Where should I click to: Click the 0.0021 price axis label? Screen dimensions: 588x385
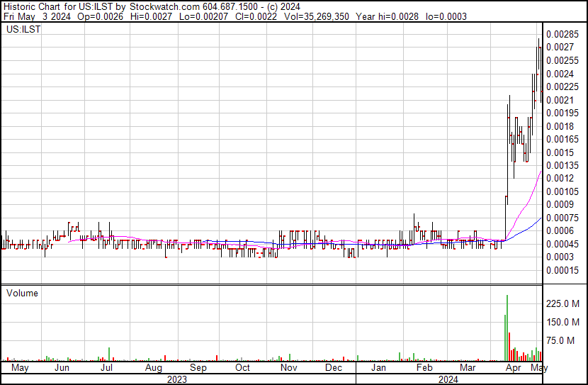click(x=560, y=100)
